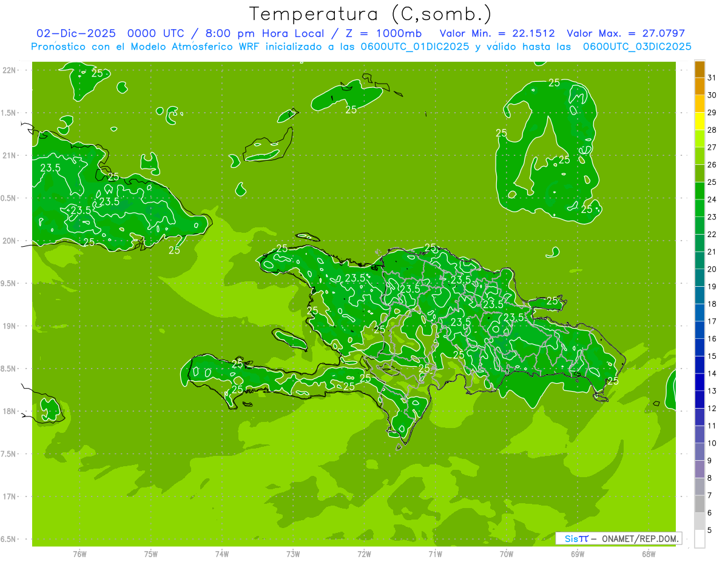
Task: Pick the blue legend band between 16 and 17
Action: [x=699, y=330]
